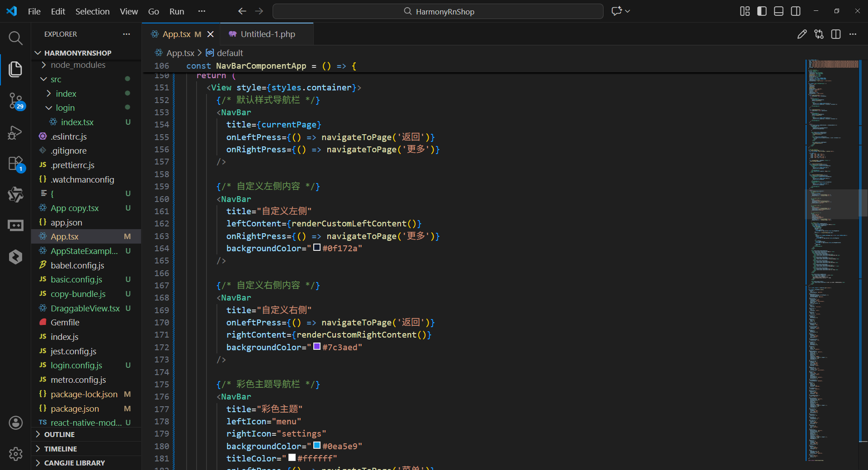Open the Search view in activity bar
868x470 pixels.
[x=15, y=38]
